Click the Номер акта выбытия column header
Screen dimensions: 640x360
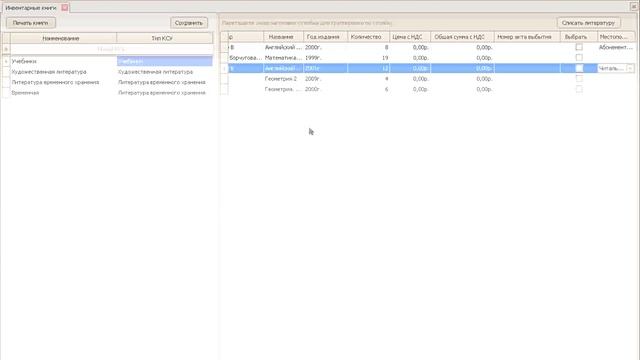[x=527, y=37]
